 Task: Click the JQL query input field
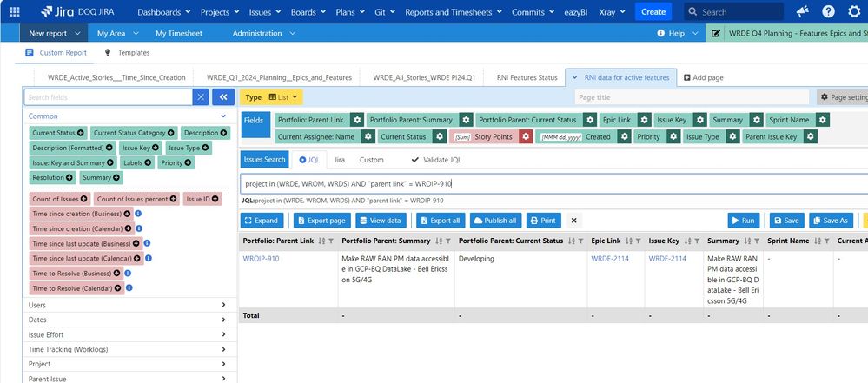click(x=554, y=184)
